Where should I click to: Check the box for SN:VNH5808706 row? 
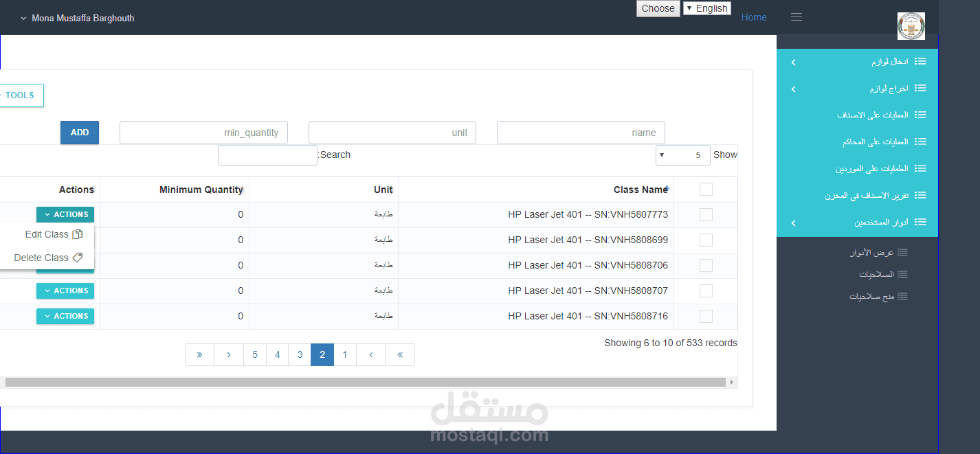pos(706,265)
